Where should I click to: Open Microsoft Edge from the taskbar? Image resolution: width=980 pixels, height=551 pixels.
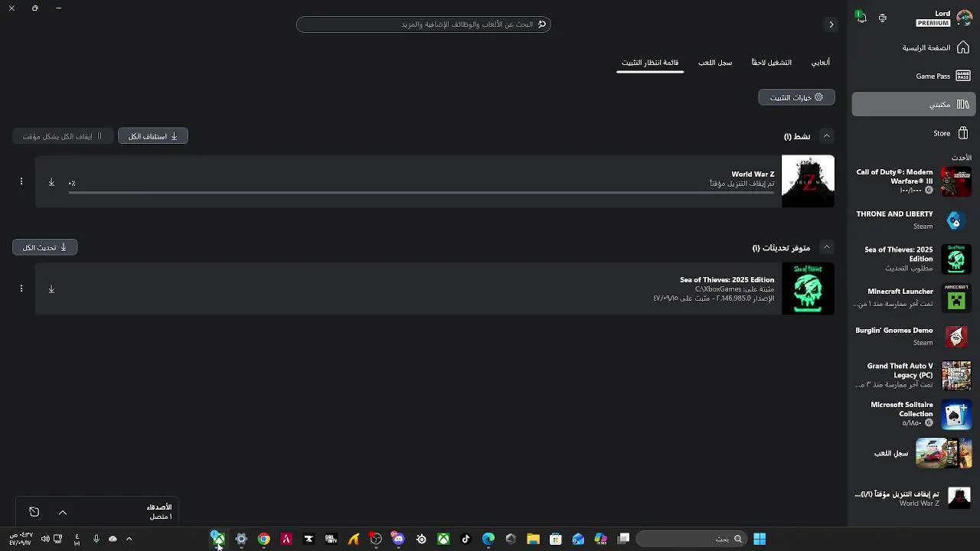click(488, 539)
